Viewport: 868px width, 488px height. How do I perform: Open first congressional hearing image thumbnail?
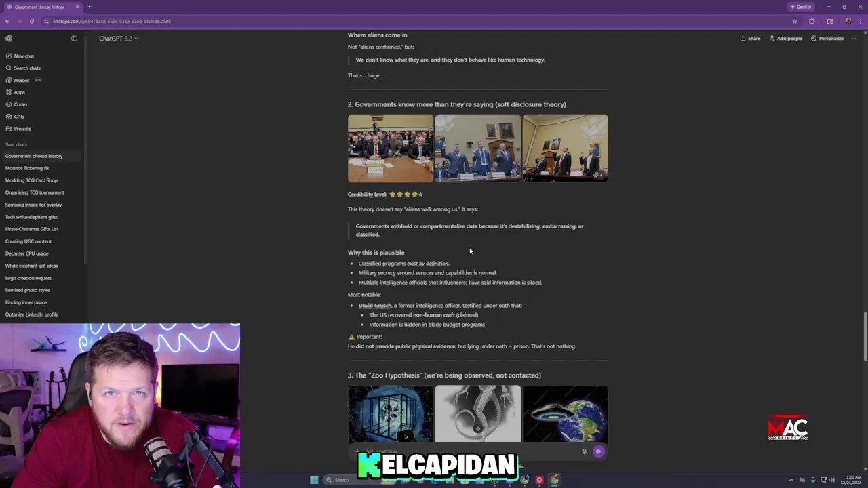click(x=391, y=148)
